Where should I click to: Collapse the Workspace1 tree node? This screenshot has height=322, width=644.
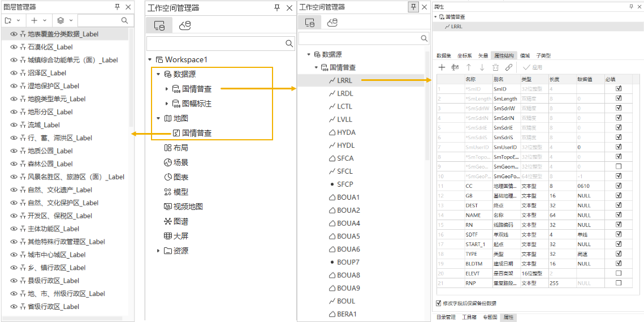(150, 60)
